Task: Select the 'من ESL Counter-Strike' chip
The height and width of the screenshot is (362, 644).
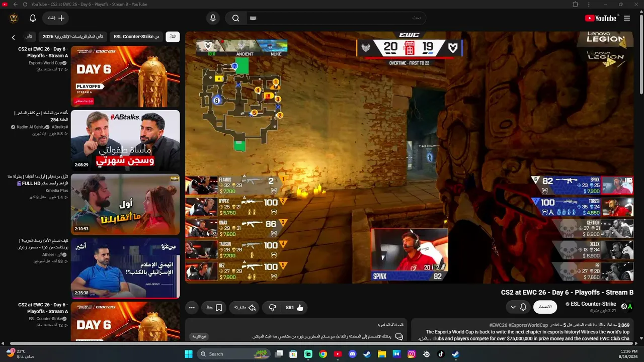Action: click(136, 37)
